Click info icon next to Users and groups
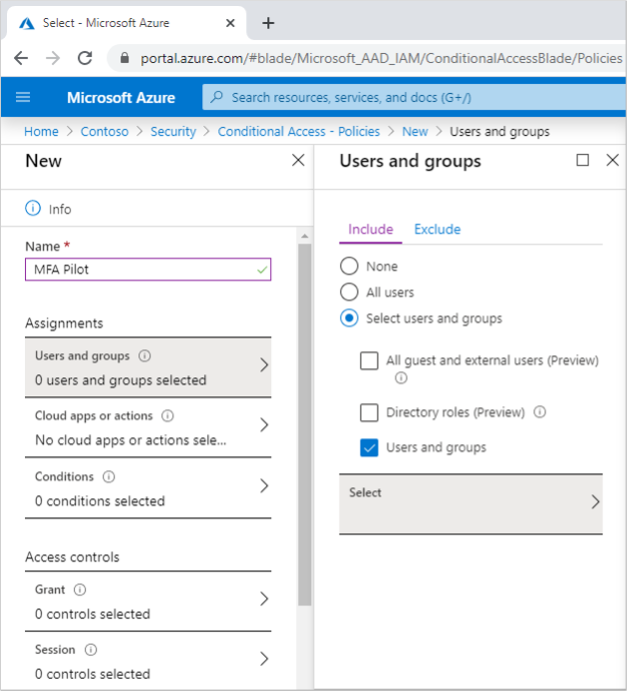Viewport: 629px width, 693px height. pyautogui.click(x=145, y=356)
